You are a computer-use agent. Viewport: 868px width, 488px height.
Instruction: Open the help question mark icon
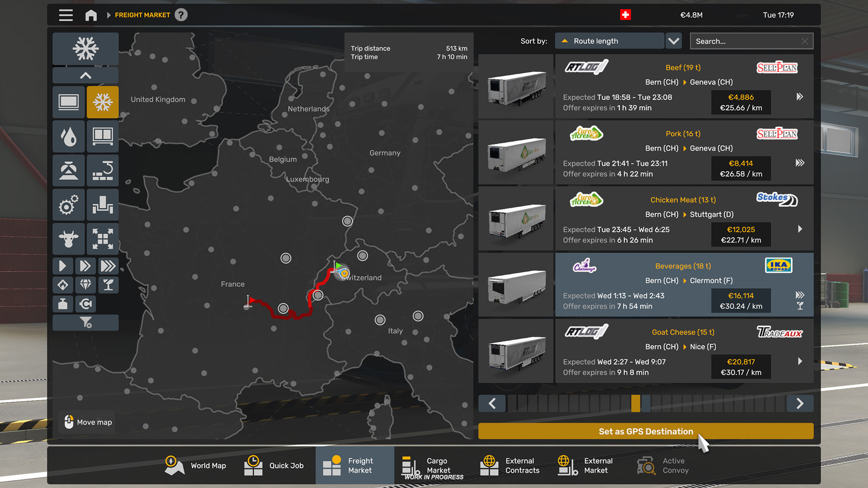tap(181, 15)
